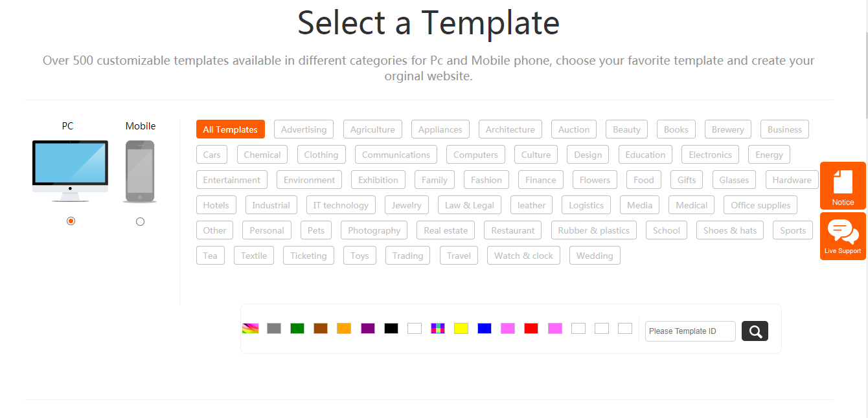Filter by the red color swatch
868x418 pixels.
click(531, 329)
